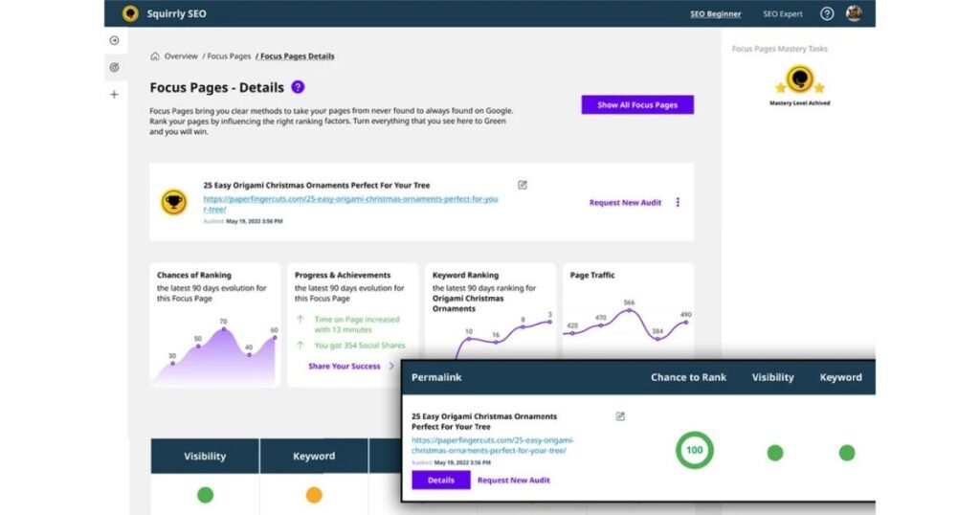Click Time on Page increased achievement
The width and height of the screenshot is (980, 515).
(x=357, y=325)
